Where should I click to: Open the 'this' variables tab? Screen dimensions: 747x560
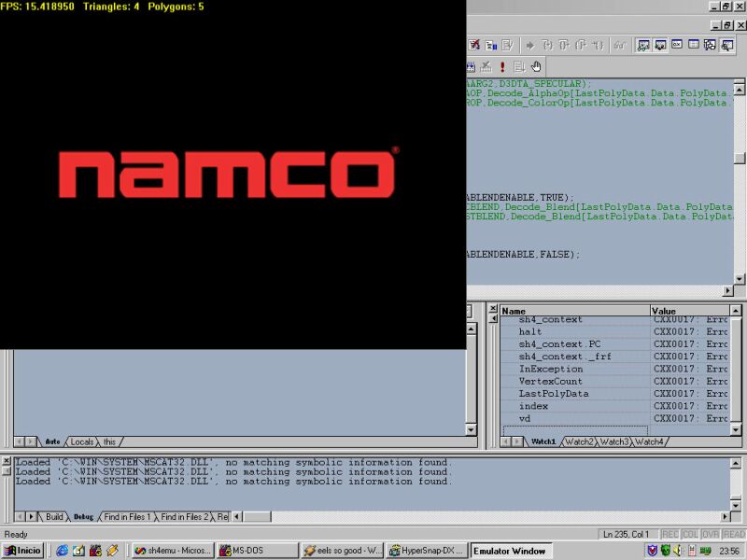coord(109,441)
